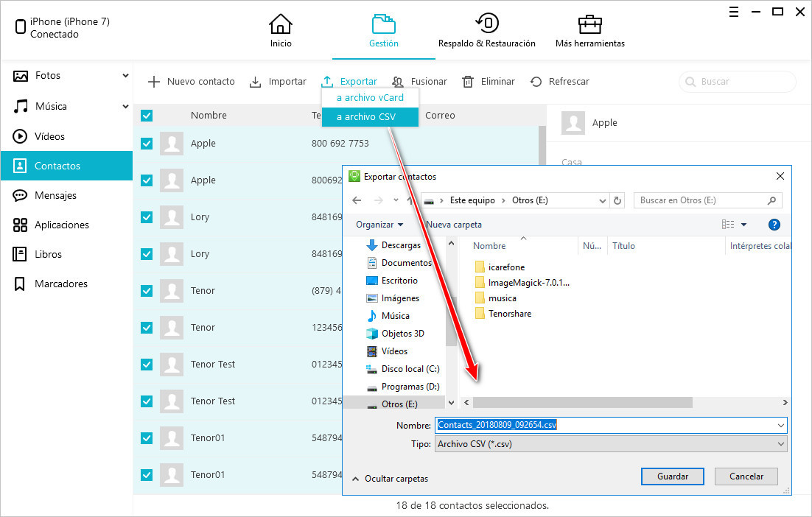Open the Organizar dropdown in dialog
Viewport: 812px width, 517px height.
(379, 225)
